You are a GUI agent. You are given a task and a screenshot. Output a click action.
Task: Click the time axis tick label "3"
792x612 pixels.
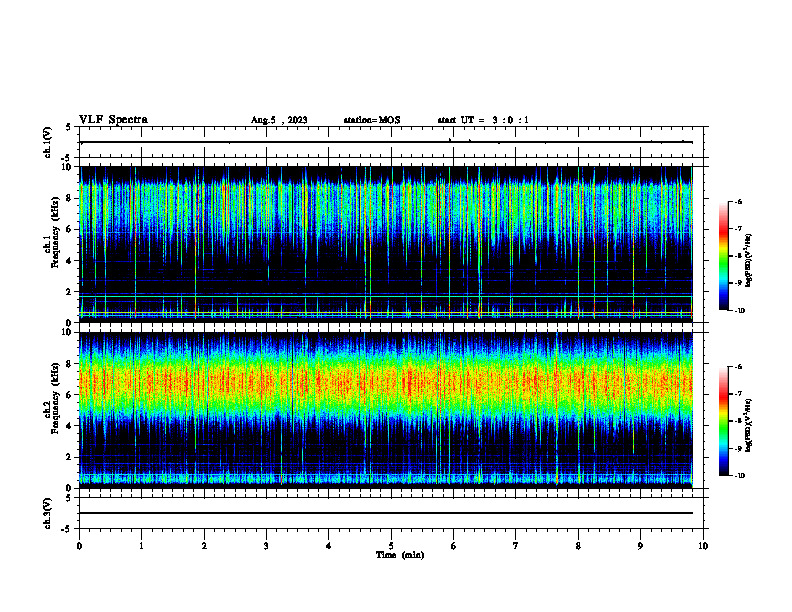pos(266,546)
